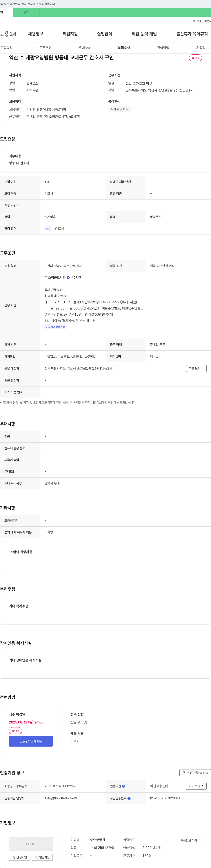Jump to the 복리후생 section tab
Image resolution: width=211 pixels, height=868 pixels.
pos(124,48)
